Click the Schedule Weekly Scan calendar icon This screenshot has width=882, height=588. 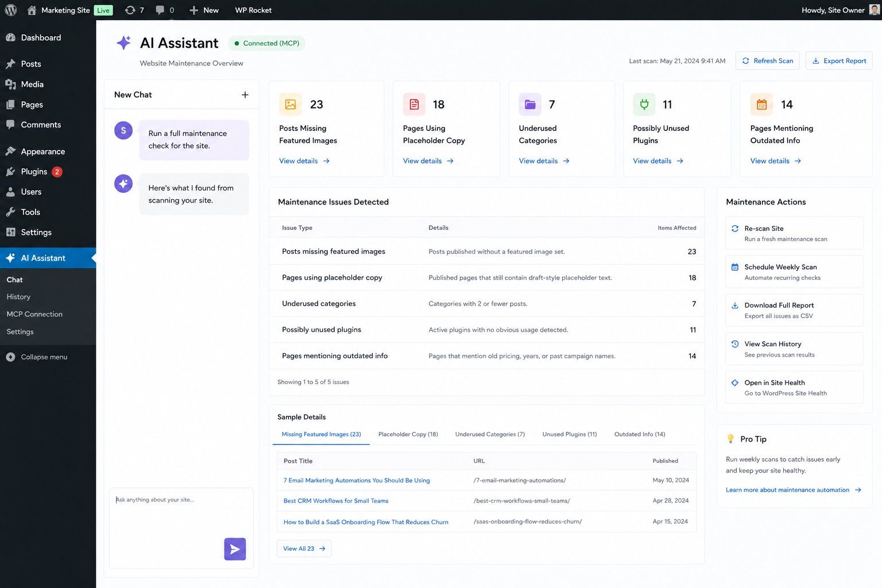[x=735, y=267]
